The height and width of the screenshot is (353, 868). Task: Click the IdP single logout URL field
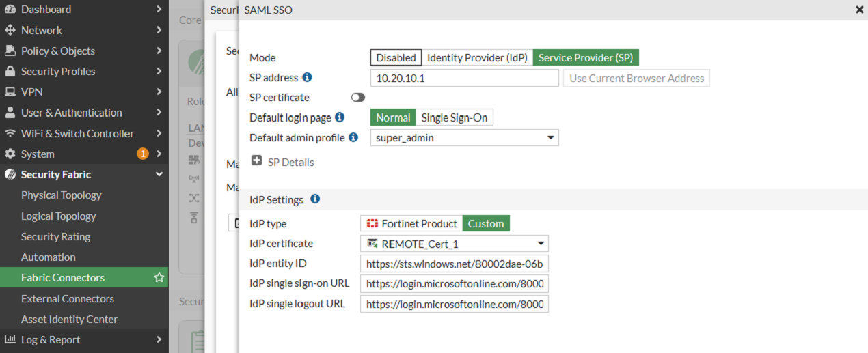455,304
